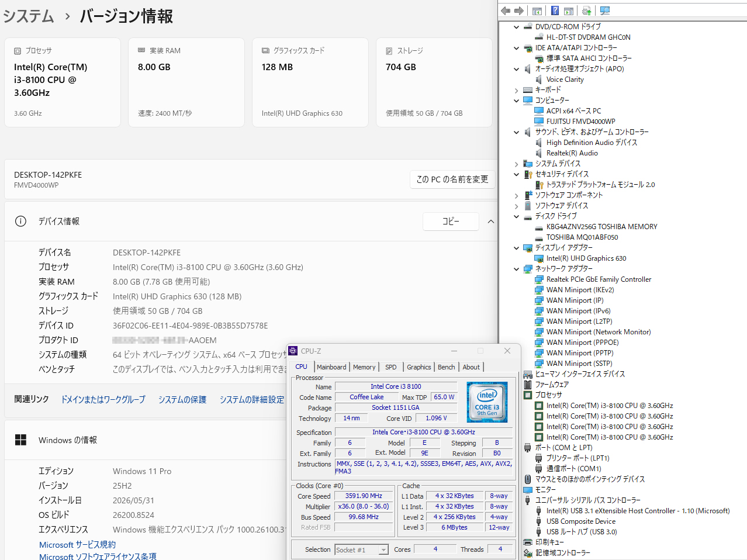This screenshot has width=747, height=560.
Task: Collapse the DVD/CD-ROM ドライブ category
Action: point(516,27)
